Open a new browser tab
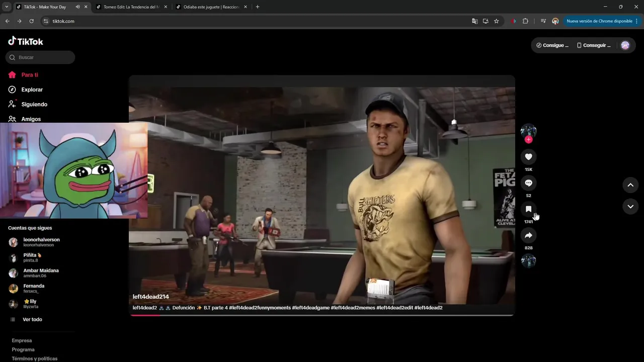This screenshot has width=644, height=362. coord(258,7)
